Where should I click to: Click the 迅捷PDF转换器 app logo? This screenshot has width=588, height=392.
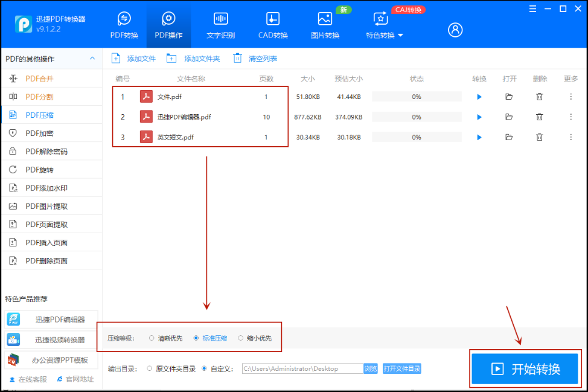tap(24, 24)
